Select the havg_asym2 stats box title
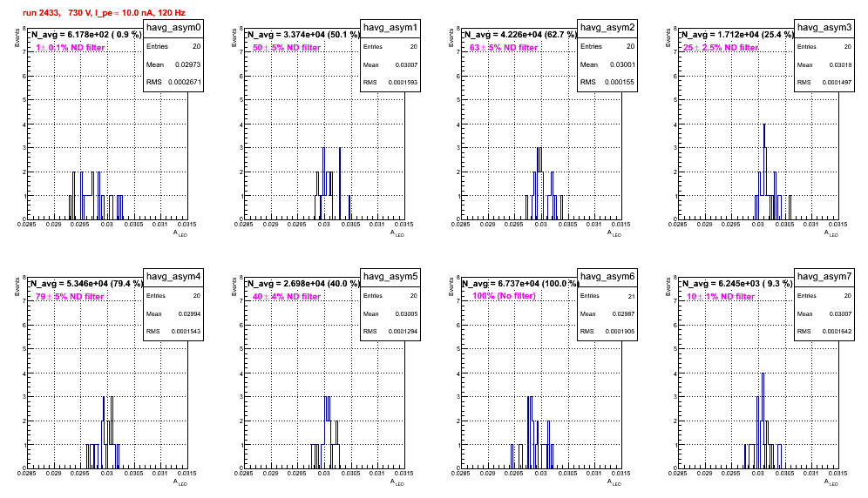 [607, 27]
